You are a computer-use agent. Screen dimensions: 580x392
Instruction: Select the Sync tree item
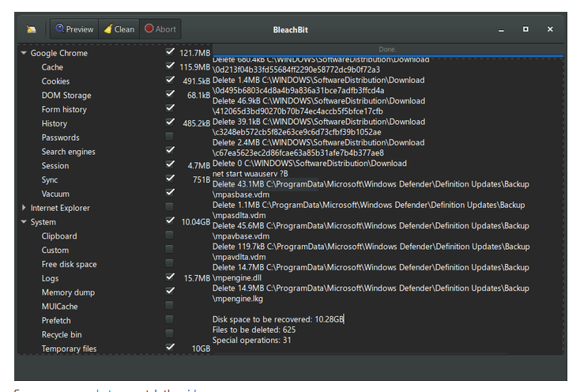50,179
